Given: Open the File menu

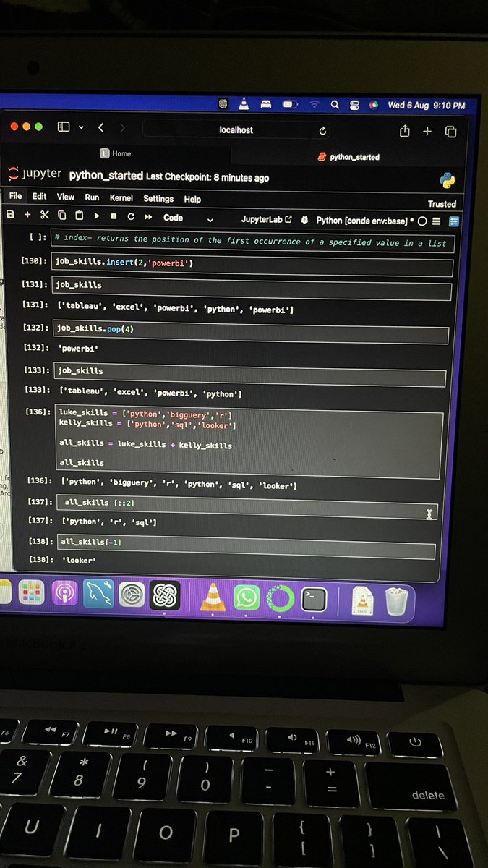Looking at the screenshot, I should (15, 196).
